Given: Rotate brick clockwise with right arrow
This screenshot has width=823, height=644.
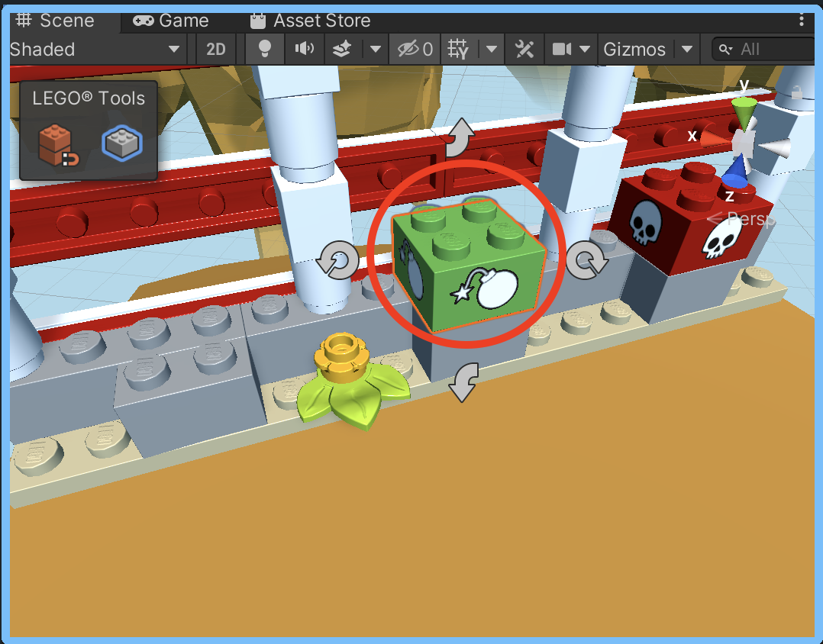Looking at the screenshot, I should 586,260.
